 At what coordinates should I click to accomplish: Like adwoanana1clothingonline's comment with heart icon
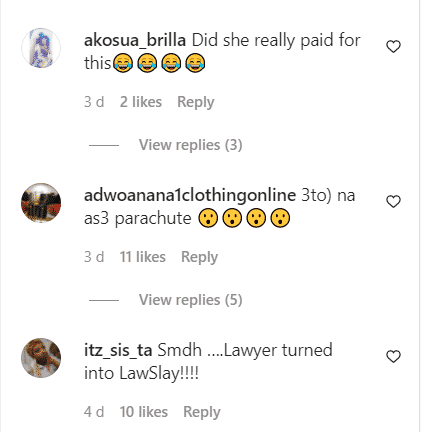393,202
